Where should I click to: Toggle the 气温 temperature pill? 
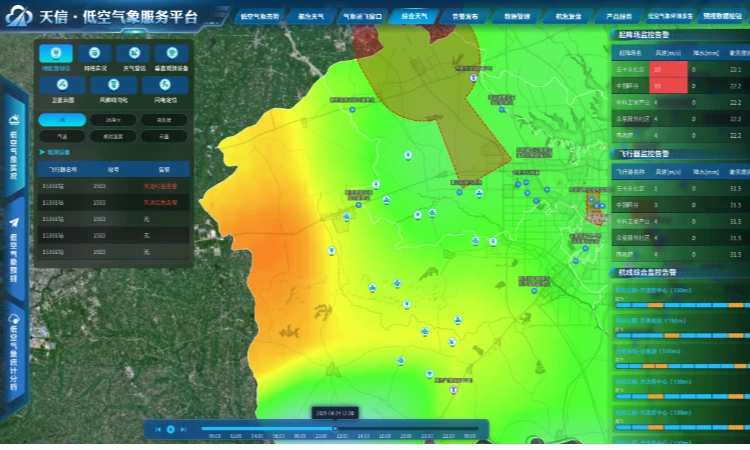(62, 136)
